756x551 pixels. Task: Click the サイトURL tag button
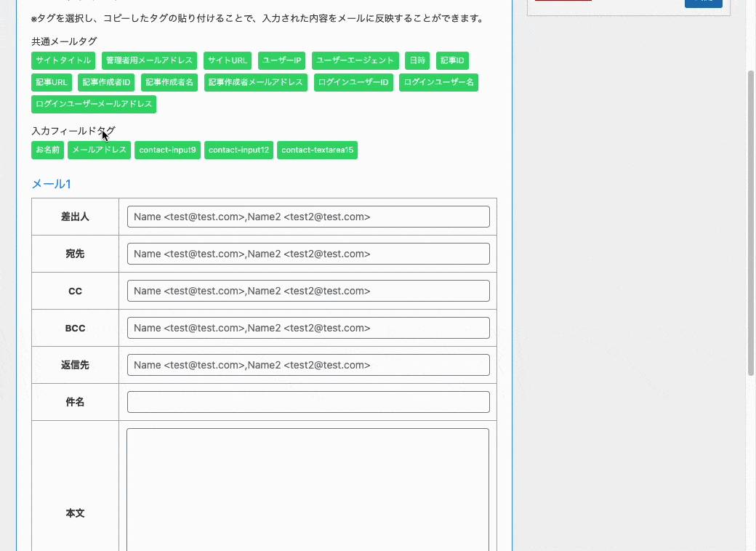point(228,61)
